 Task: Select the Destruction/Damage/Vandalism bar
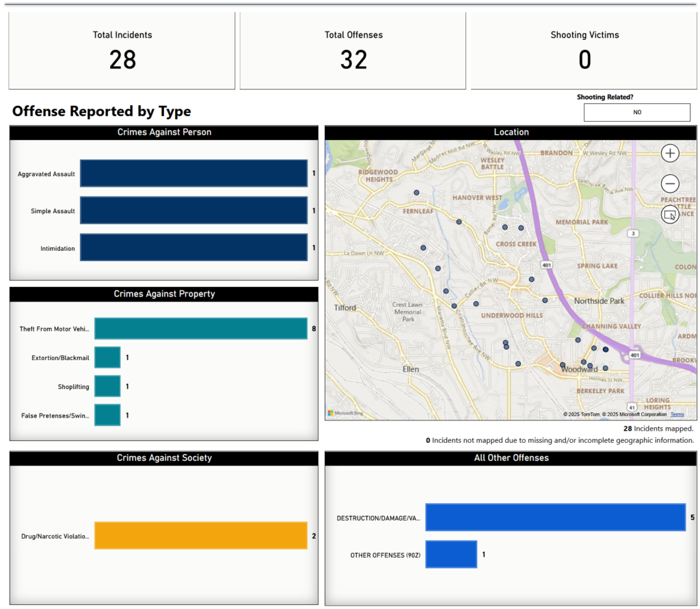[x=555, y=517]
